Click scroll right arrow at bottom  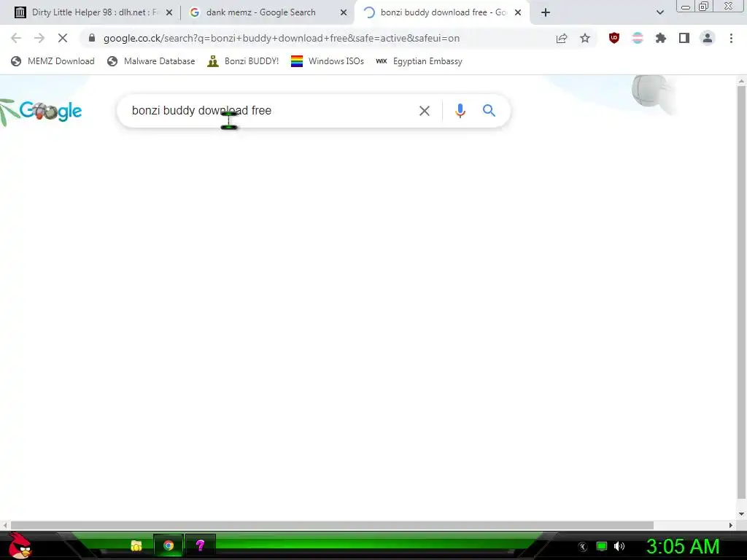731,525
